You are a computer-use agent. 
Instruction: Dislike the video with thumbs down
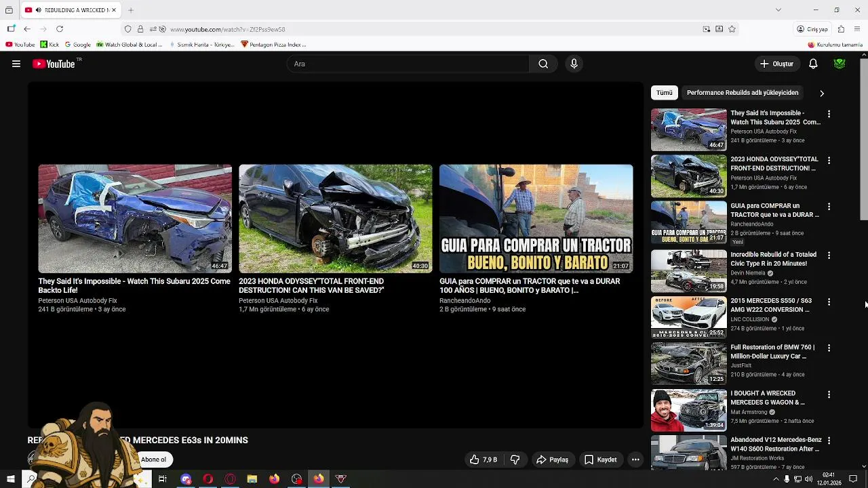point(515,460)
